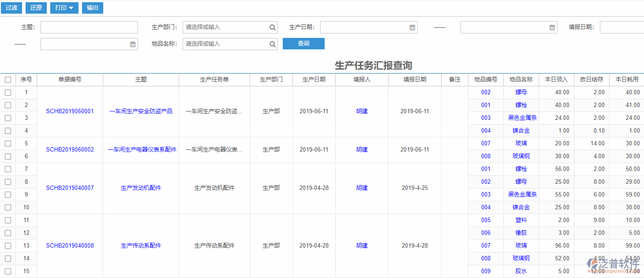
Task: Click the 输出 export button
Action: (x=92, y=7)
